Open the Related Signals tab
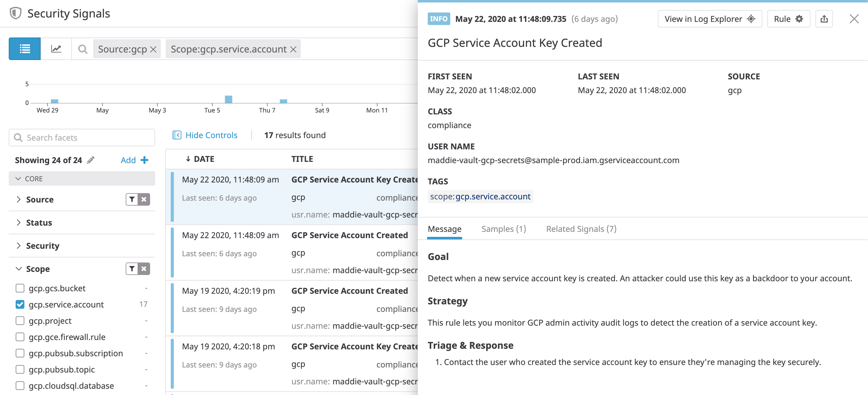 point(581,229)
